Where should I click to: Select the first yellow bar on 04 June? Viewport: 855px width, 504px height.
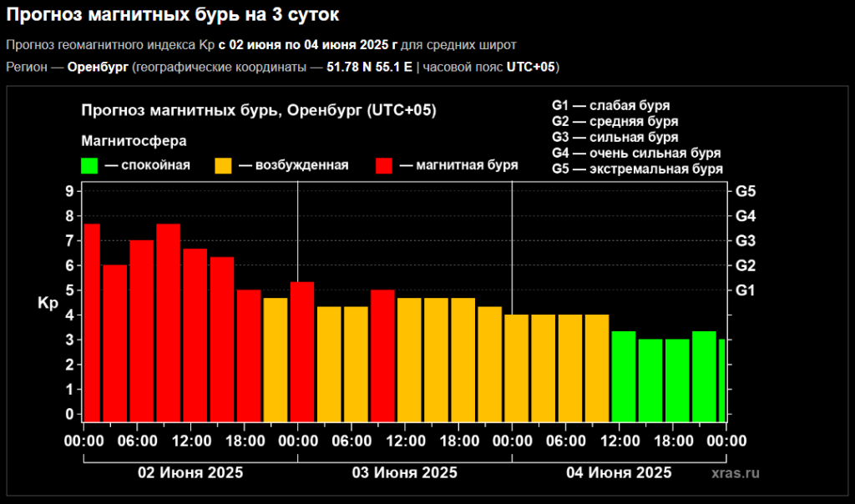point(517,367)
